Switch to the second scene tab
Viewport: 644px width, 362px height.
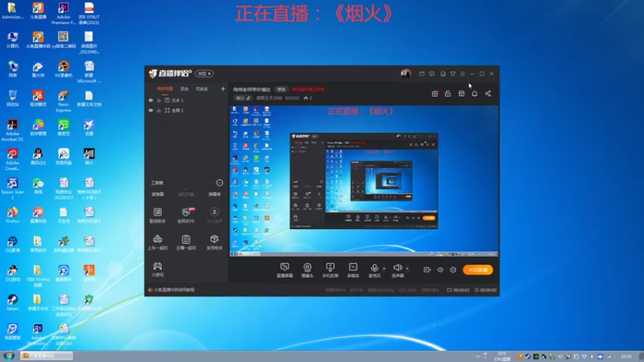[184, 88]
